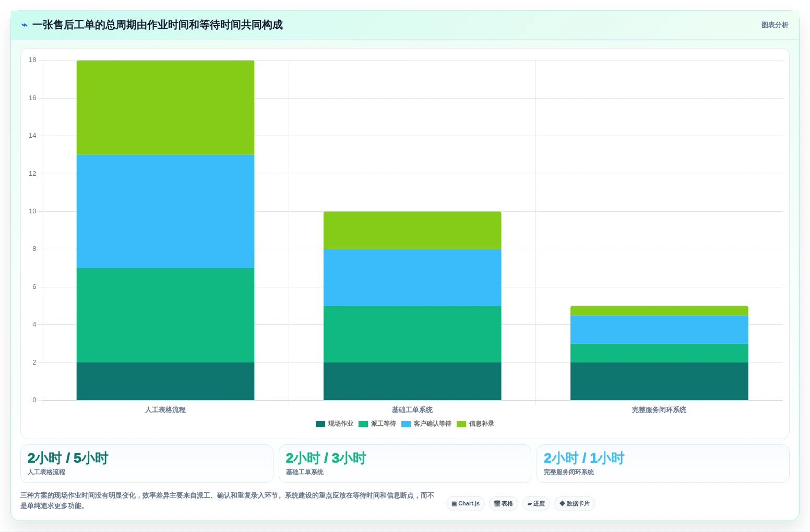The width and height of the screenshot is (810, 532).
Task: Click the 人工表格流程 caption in stat card
Action: point(46,472)
